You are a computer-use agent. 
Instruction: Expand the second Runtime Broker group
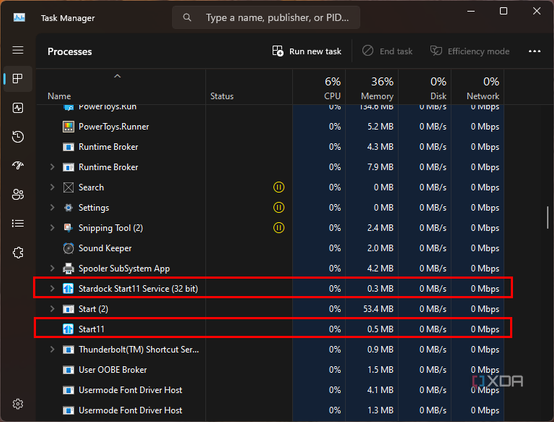pos(52,167)
